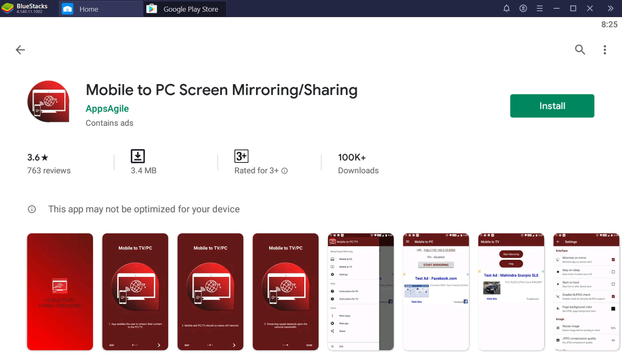The height and width of the screenshot is (364, 622).
Task: Switch to the Home tab
Action: [x=100, y=8]
